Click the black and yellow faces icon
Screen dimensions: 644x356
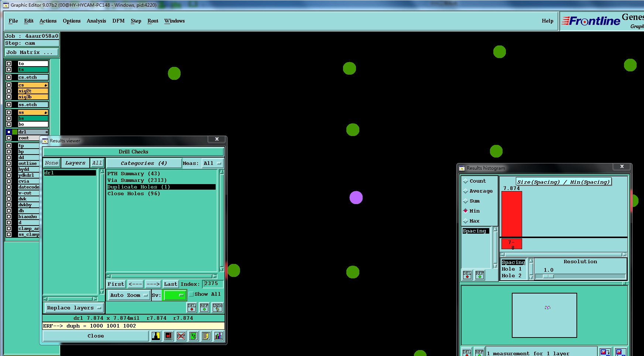(156, 336)
